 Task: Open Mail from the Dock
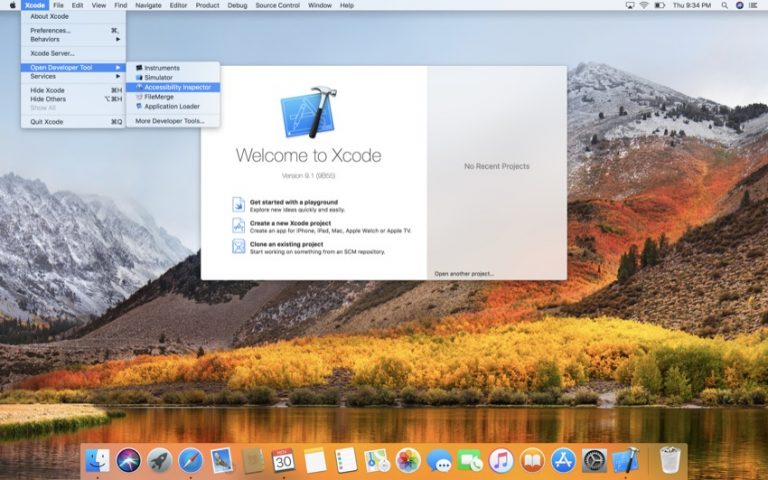click(x=221, y=461)
